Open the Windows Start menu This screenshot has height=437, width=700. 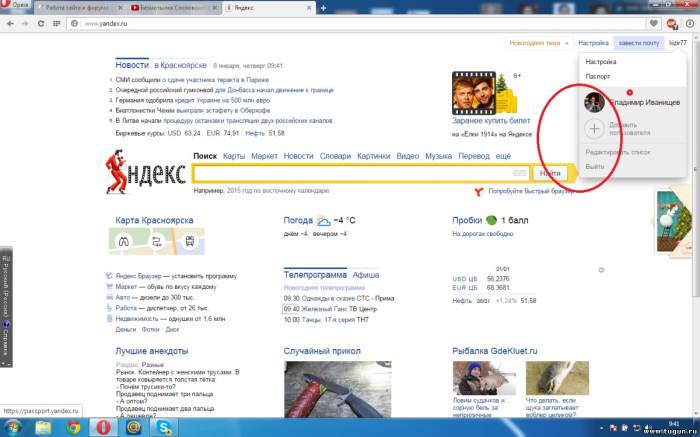12,428
